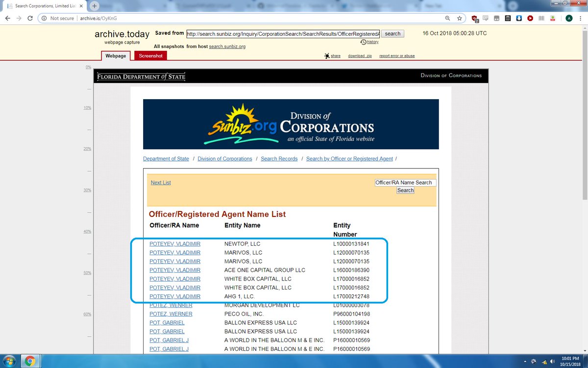Open the Windows Start orb
The height and width of the screenshot is (368, 588).
[10, 361]
